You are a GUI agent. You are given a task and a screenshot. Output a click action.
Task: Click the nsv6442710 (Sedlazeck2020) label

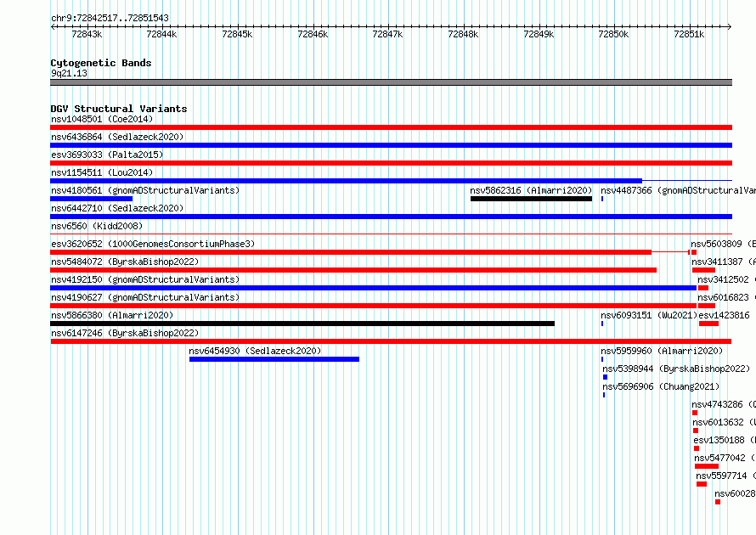[x=117, y=208]
